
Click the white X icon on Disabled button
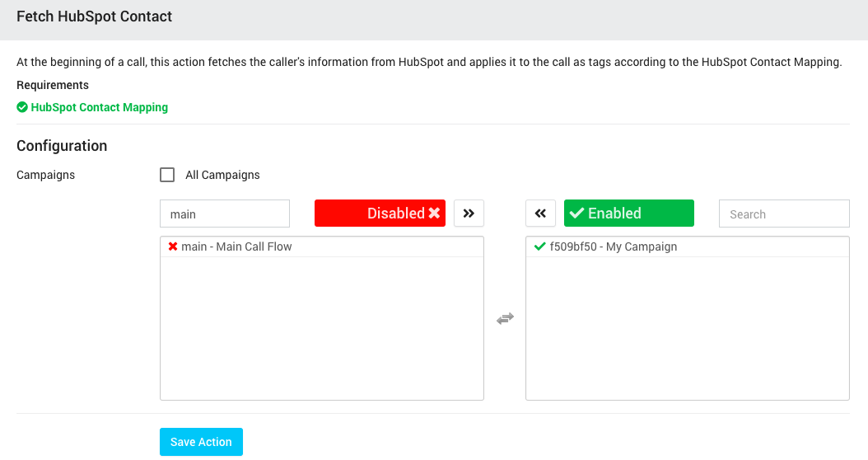(434, 214)
